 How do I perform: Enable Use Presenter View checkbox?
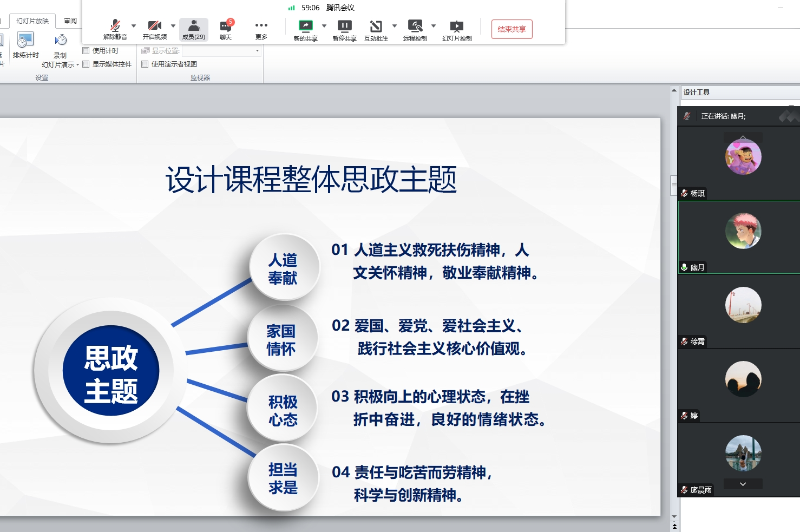tap(145, 64)
